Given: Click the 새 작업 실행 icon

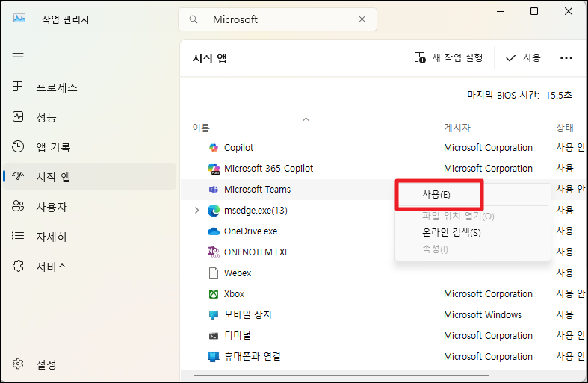Looking at the screenshot, I should (420, 57).
